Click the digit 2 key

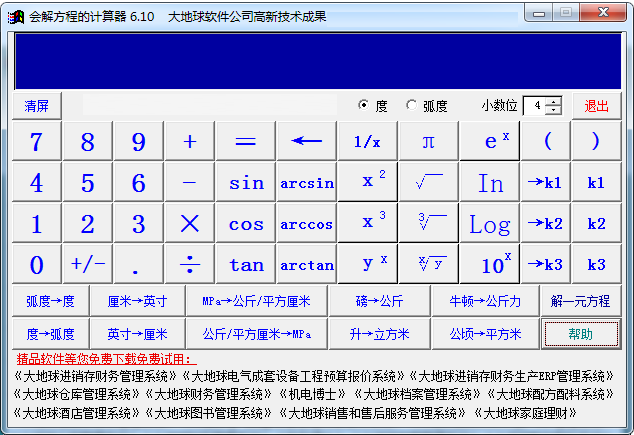tap(88, 223)
